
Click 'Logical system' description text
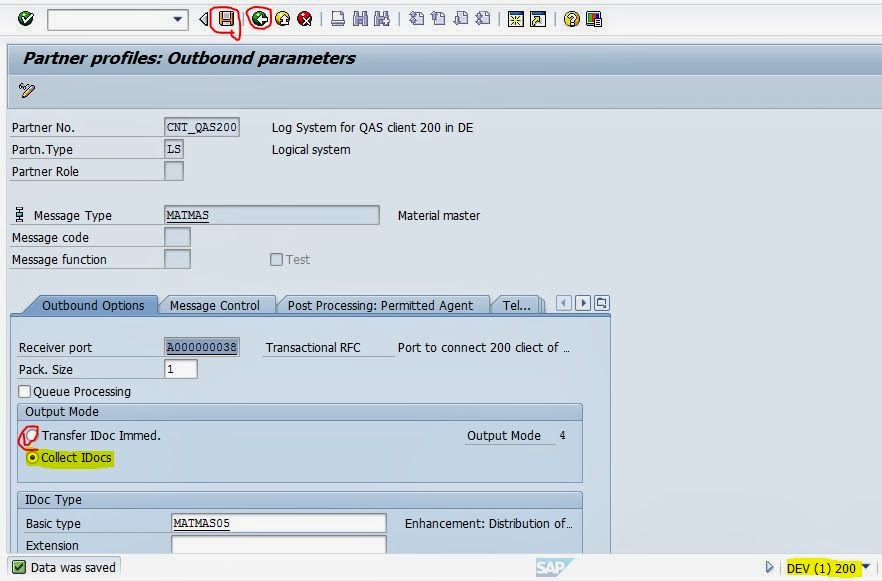tap(311, 150)
